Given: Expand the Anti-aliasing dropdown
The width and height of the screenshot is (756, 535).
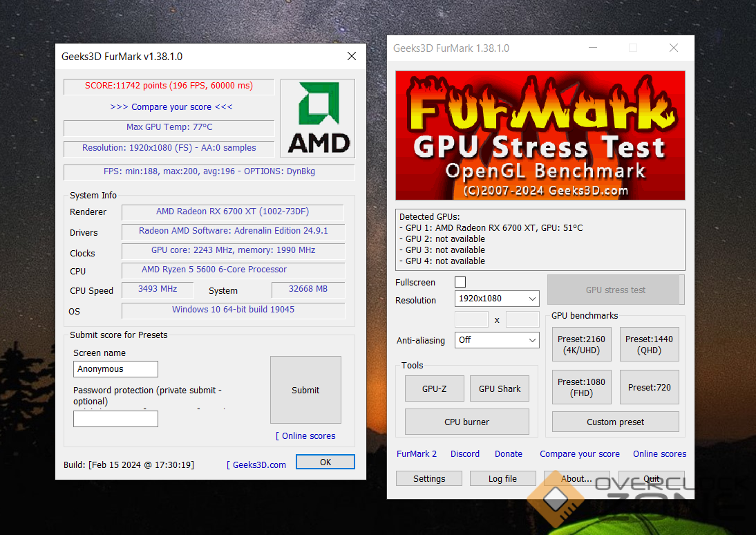Looking at the screenshot, I should [497, 340].
